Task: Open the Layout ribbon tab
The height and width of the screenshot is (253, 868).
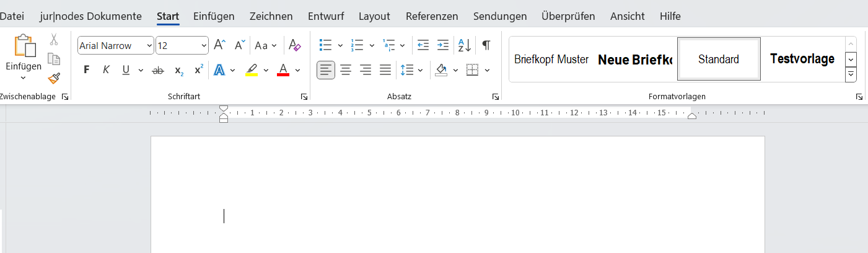Action: [374, 16]
